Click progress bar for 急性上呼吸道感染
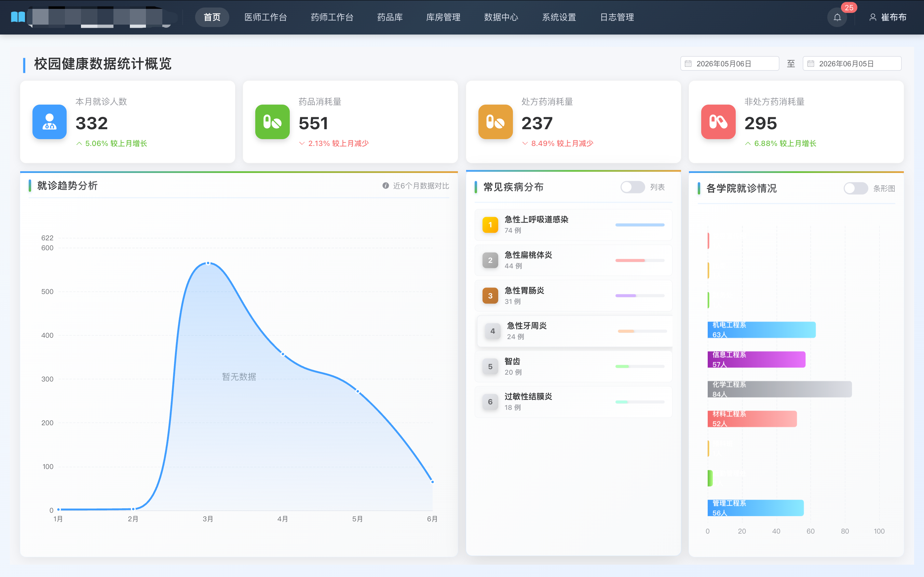The width and height of the screenshot is (924, 577). click(x=640, y=225)
